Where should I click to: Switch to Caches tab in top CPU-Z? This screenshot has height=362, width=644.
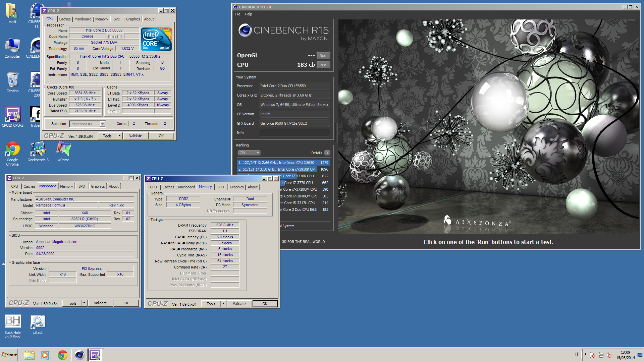(x=65, y=19)
